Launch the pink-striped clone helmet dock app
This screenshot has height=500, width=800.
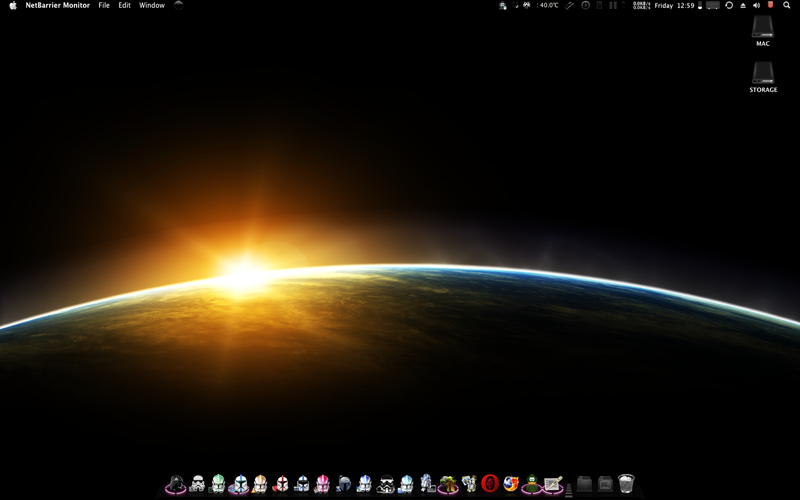click(x=322, y=484)
